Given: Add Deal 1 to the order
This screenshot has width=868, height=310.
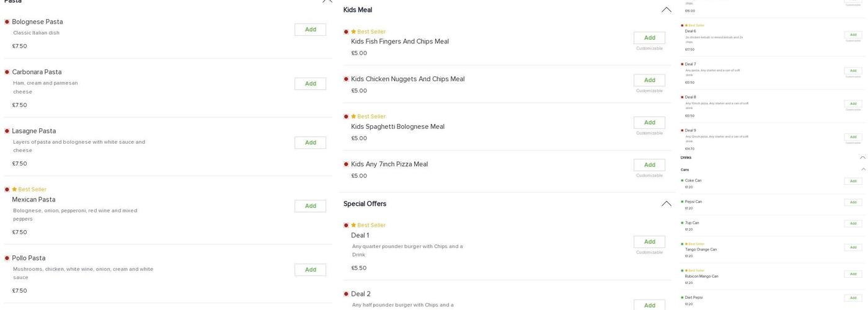Looking at the screenshot, I should [x=649, y=242].
